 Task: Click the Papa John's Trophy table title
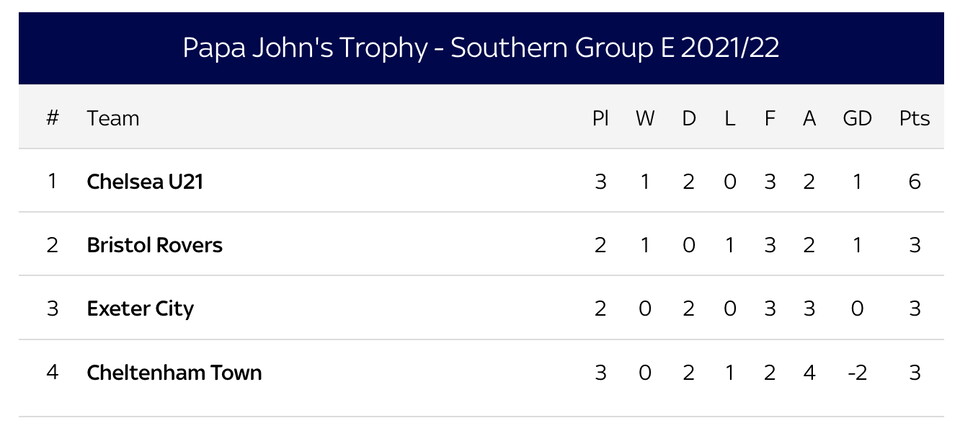click(x=481, y=48)
